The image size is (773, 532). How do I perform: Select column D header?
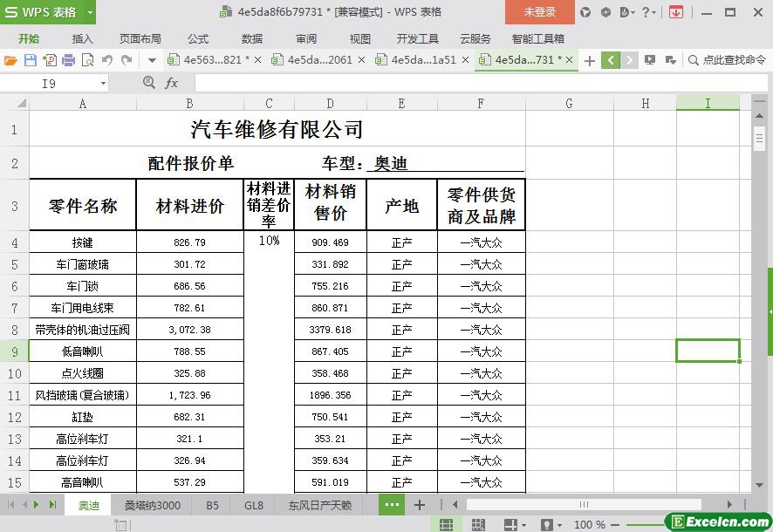click(x=331, y=104)
